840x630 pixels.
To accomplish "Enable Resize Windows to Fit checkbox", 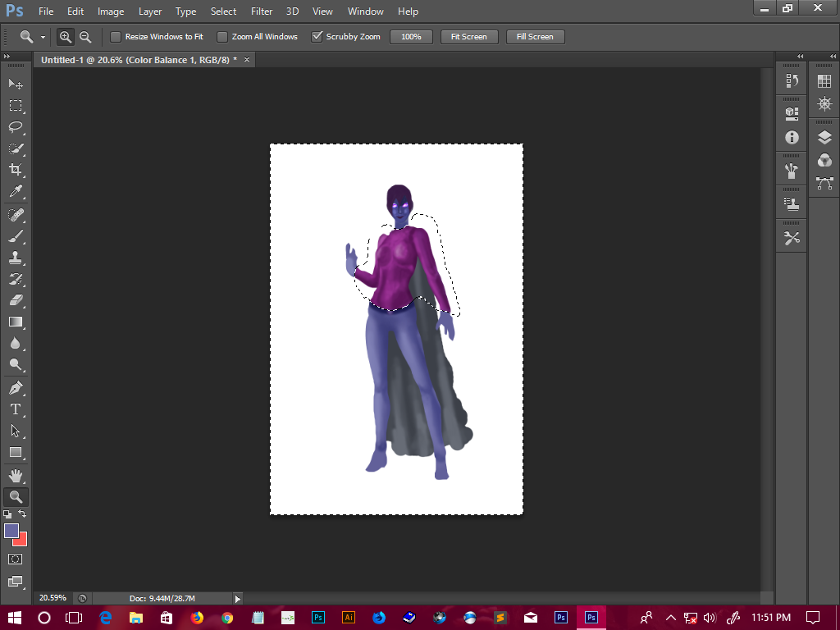I will point(116,37).
